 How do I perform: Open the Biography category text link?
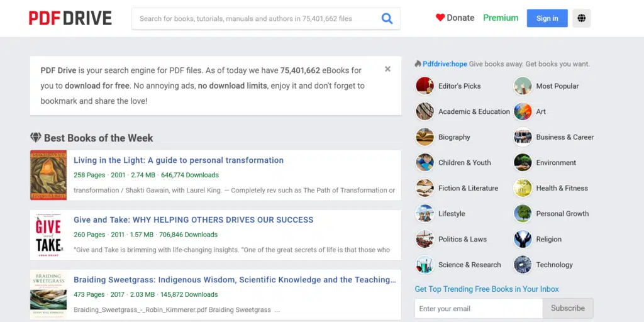click(454, 137)
